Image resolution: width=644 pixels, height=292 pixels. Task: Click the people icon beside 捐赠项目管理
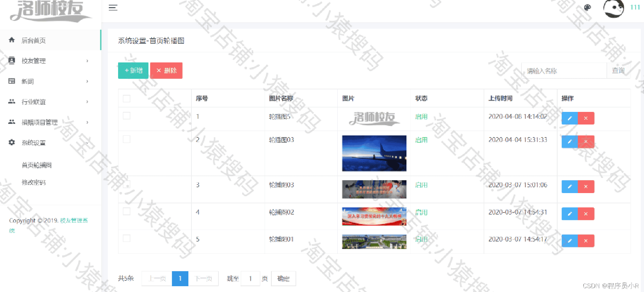point(12,122)
